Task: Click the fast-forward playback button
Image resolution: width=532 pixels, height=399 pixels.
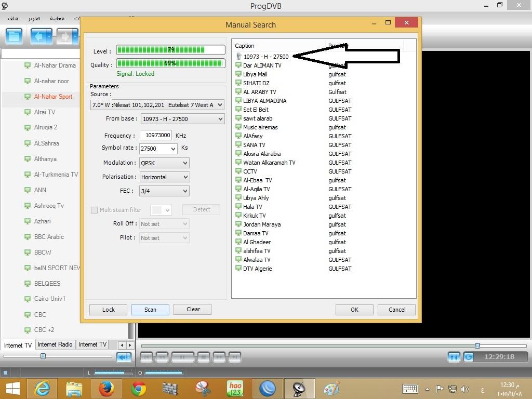Action: [219, 357]
